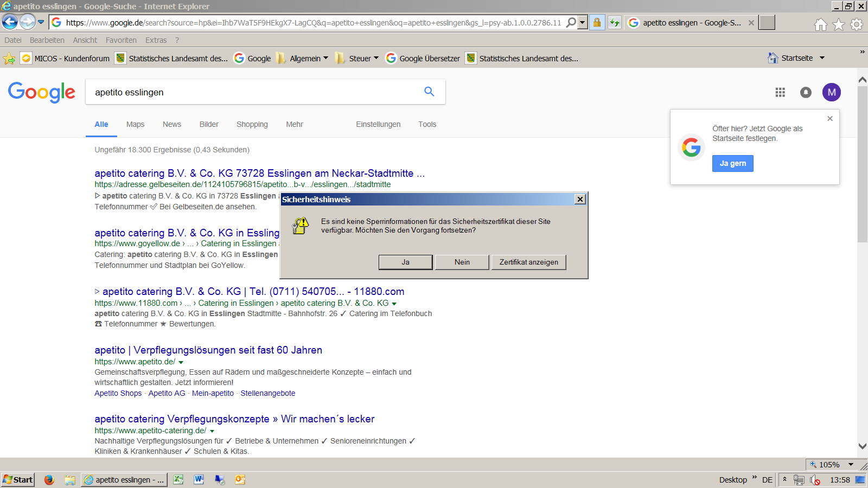Open a new blank tab

click(x=767, y=22)
